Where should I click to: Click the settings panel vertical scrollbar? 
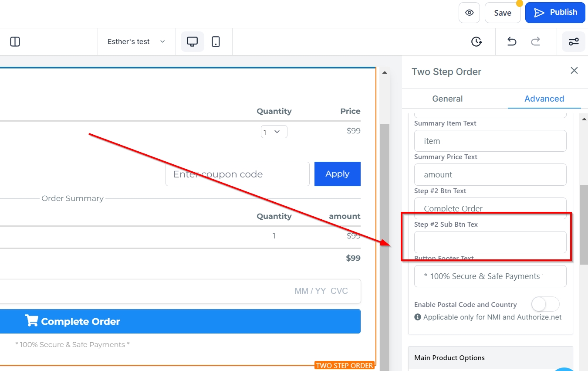584,225
